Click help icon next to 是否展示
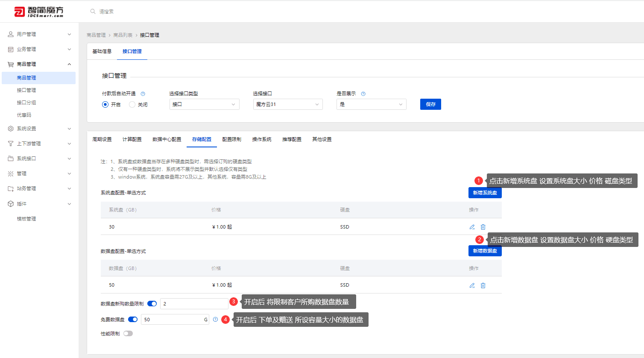644x358 pixels. point(363,94)
